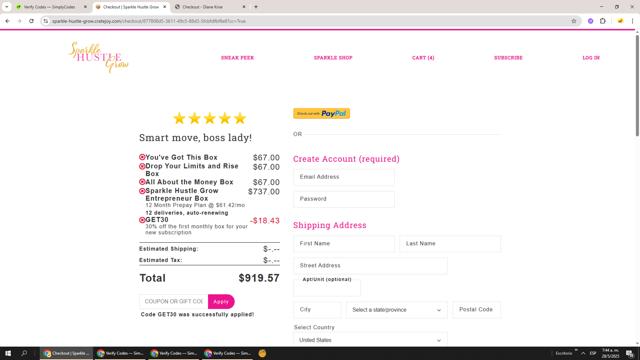Check out with PayPal button
The width and height of the screenshot is (640, 360).
[322, 113]
